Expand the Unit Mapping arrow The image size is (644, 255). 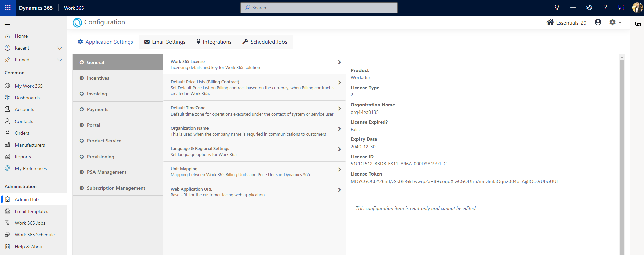click(339, 169)
